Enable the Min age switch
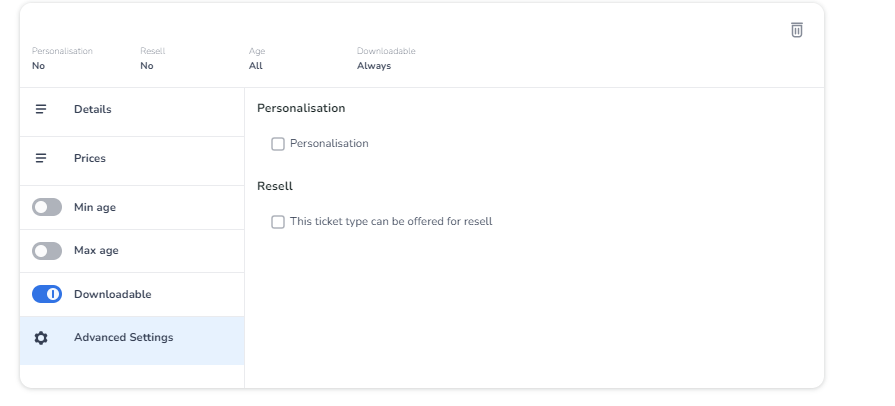This screenshot has height=406, width=895. (47, 207)
